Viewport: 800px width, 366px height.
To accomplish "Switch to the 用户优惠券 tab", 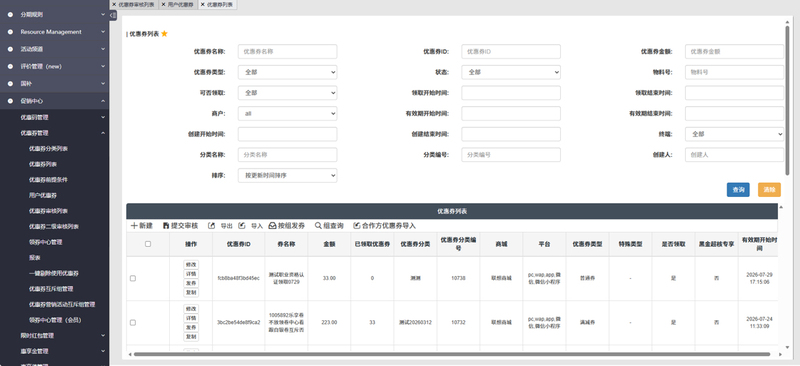I will [181, 4].
